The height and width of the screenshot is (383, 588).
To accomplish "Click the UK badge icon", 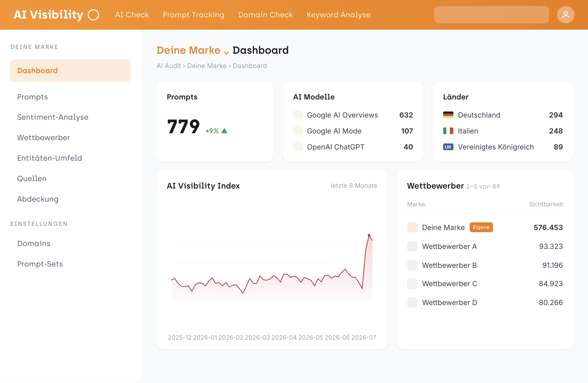I will pyautogui.click(x=448, y=147).
